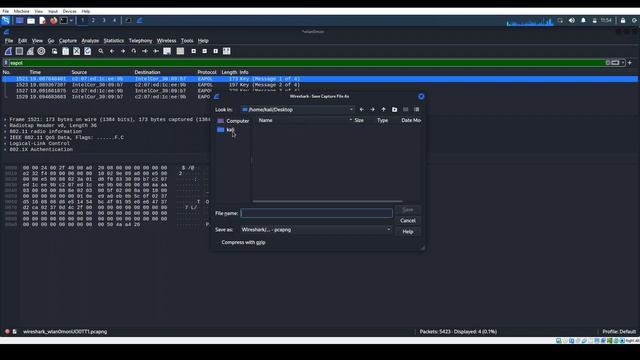
Task: Toggle packet colorize rules icon
Action: (x=180, y=51)
